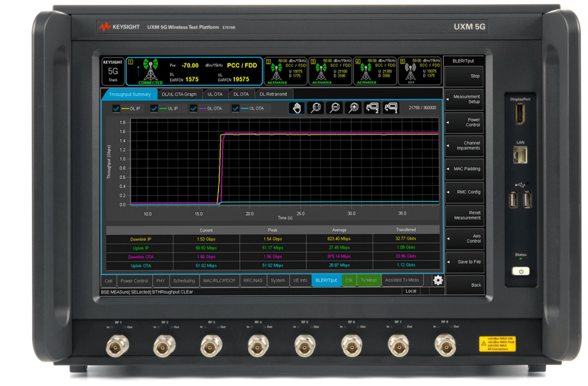The image size is (588, 386).
Task: Switch to the Throughput Summary tab
Action: [x=130, y=94]
